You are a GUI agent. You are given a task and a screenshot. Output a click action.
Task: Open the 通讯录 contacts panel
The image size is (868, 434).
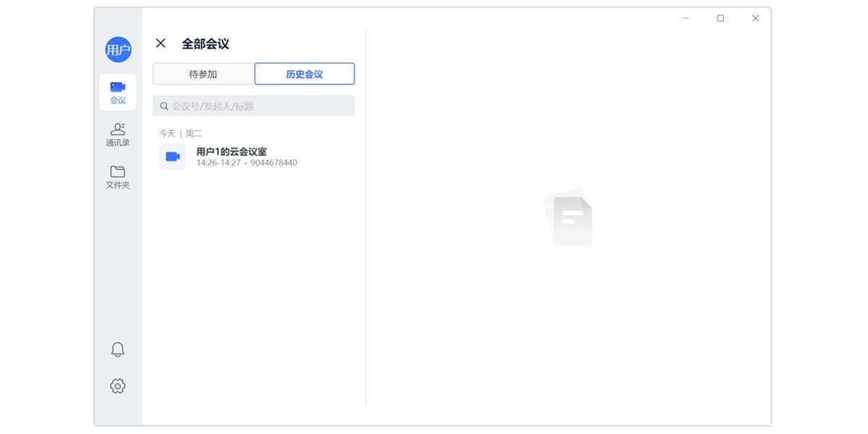click(117, 134)
